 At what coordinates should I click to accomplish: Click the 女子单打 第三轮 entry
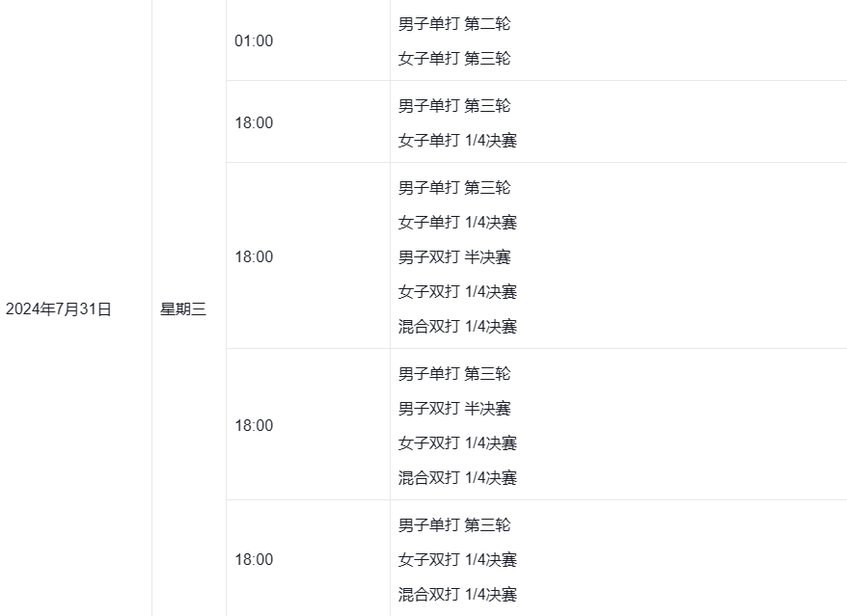coord(454,58)
